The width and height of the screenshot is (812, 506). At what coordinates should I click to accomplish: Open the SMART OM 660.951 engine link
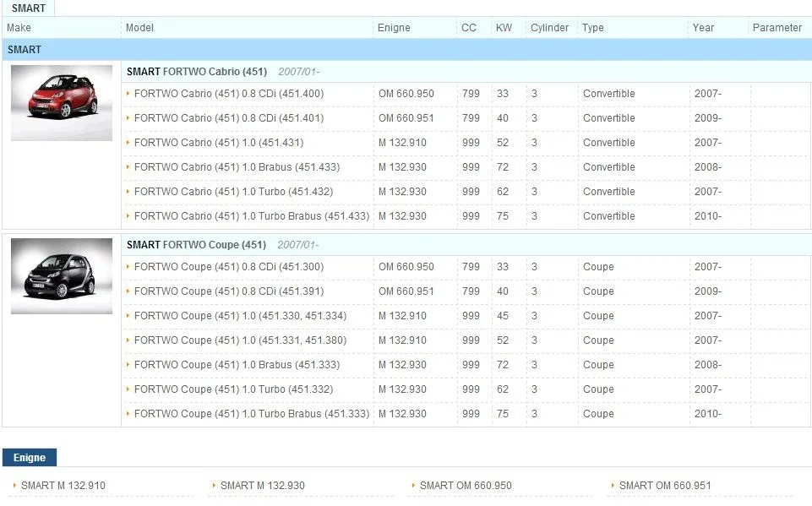[x=665, y=485]
